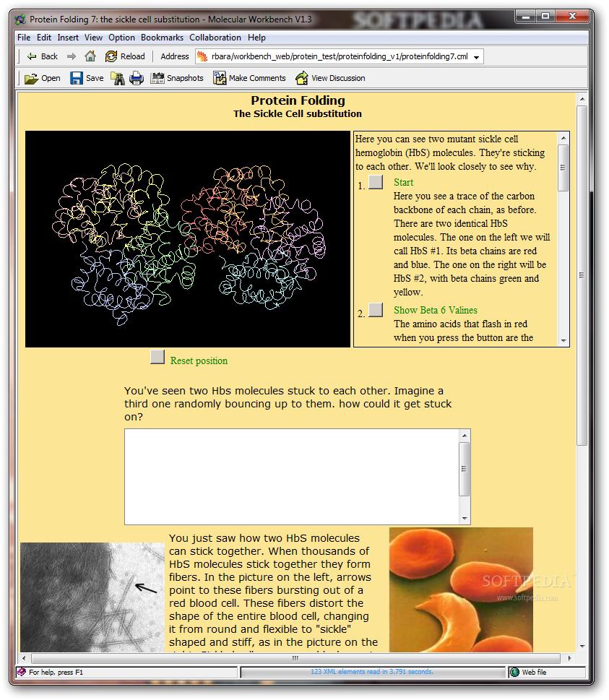Click status text "123 XML elements read"
The width and height of the screenshot is (609, 700).
(371, 671)
